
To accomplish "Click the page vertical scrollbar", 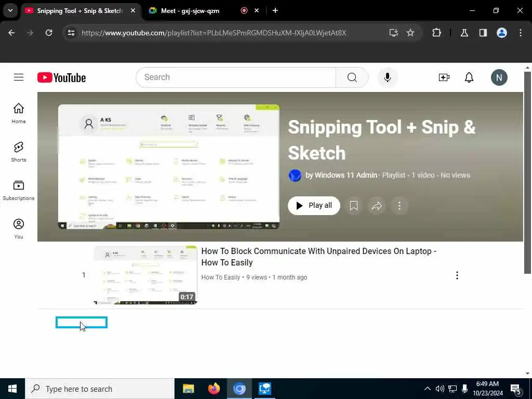I will 527,172.
